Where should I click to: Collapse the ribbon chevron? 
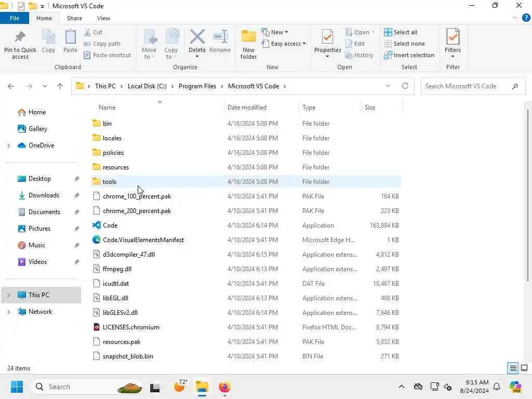(515, 18)
